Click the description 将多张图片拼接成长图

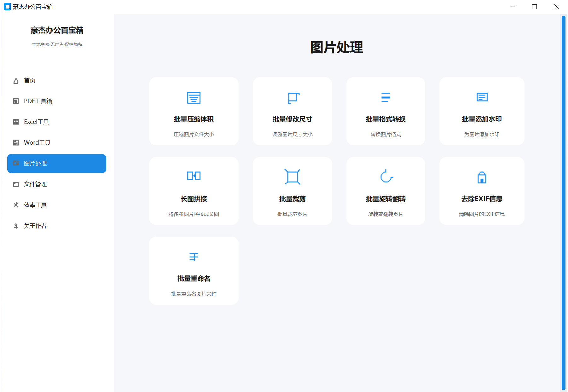(194, 214)
